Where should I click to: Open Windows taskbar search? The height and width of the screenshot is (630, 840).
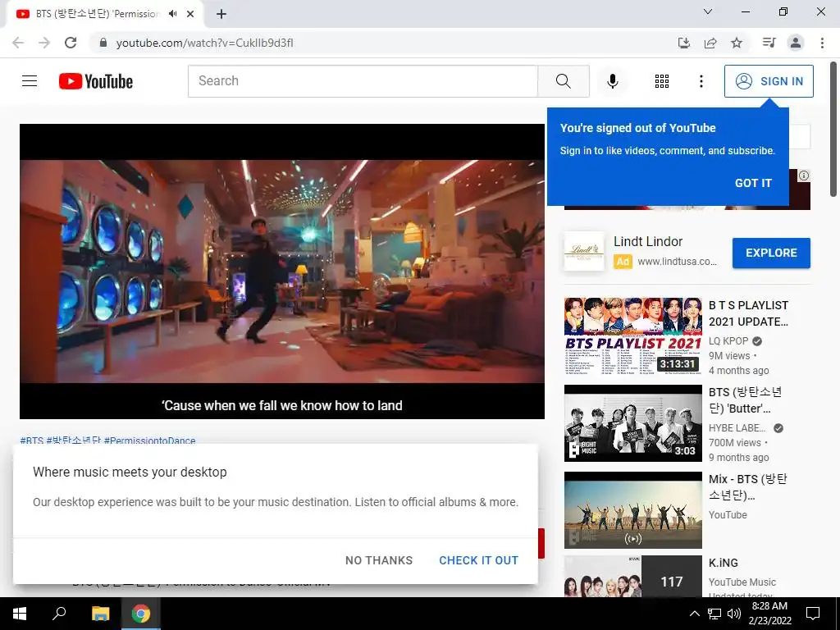tap(59, 614)
